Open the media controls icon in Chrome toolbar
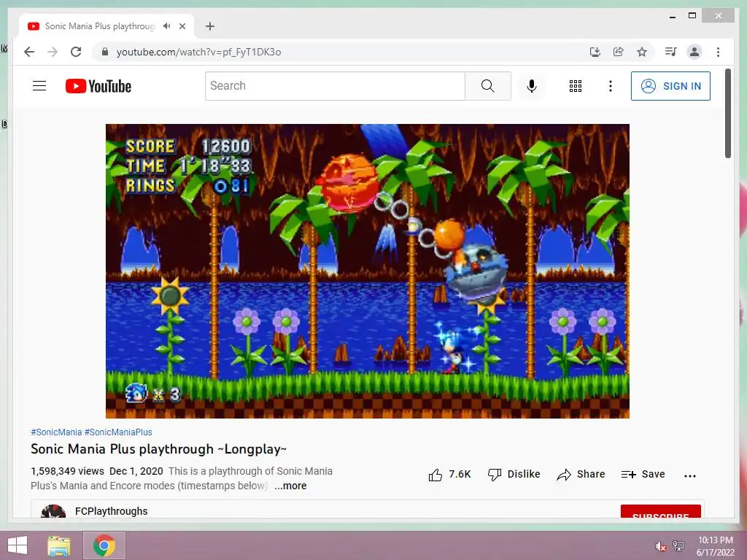This screenshot has width=747, height=560. coord(671,52)
